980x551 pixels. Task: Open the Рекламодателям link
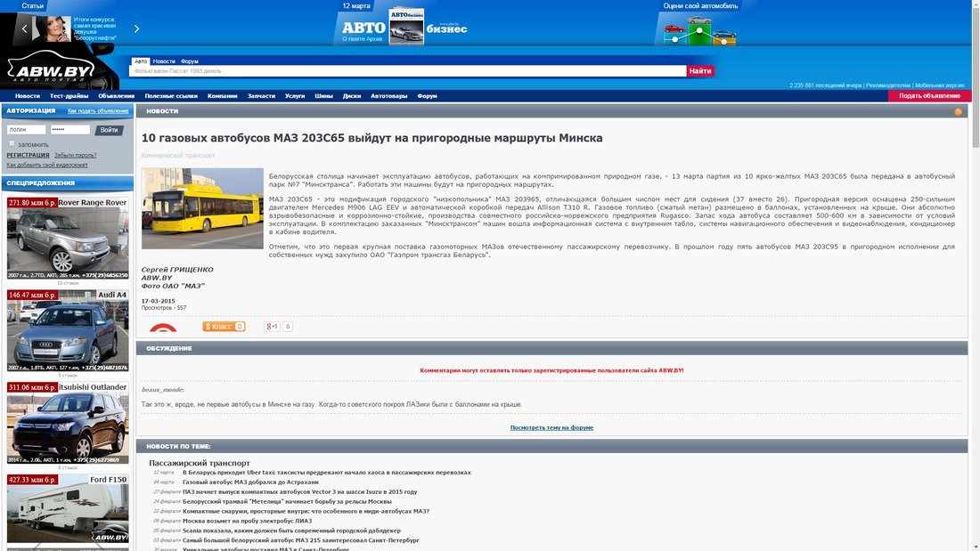pyautogui.click(x=888, y=85)
